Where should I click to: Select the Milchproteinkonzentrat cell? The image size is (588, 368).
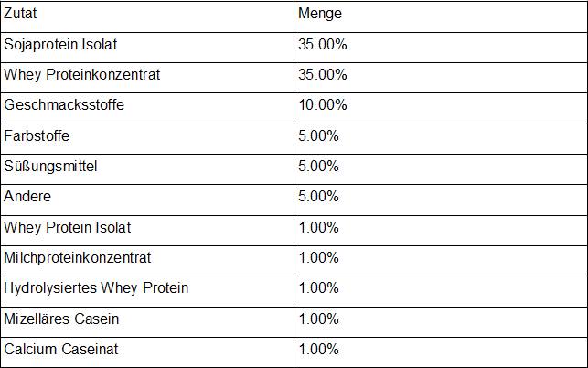click(x=147, y=261)
